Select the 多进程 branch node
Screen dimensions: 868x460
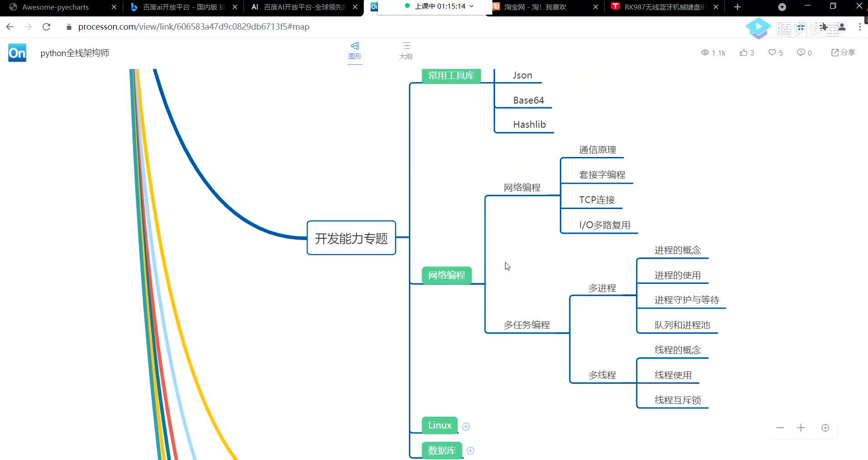[x=602, y=288]
